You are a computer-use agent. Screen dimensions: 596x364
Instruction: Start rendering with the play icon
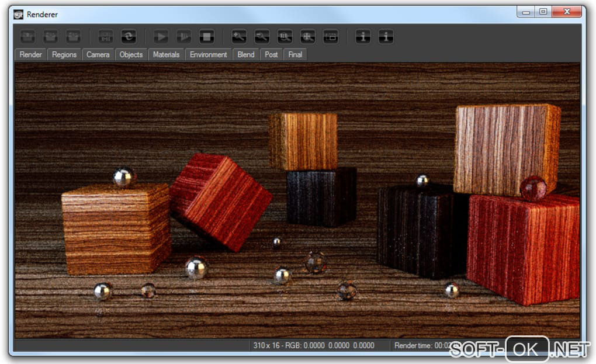tap(161, 37)
